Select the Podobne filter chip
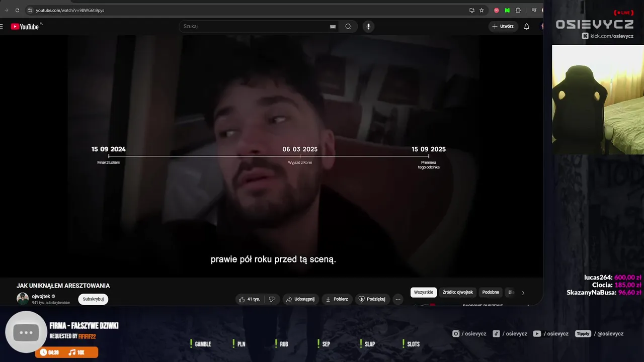 pyautogui.click(x=491, y=292)
